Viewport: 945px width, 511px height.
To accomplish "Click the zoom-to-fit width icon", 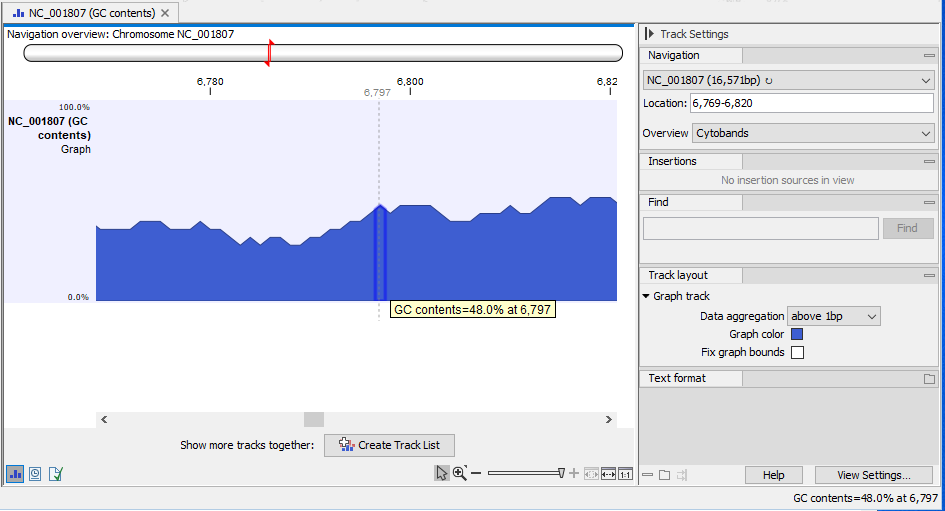I will (x=608, y=473).
